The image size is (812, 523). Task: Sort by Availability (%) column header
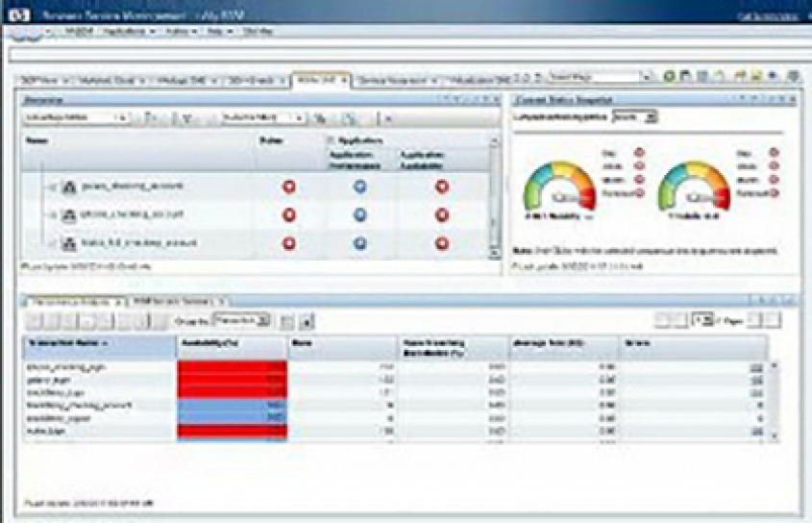point(232,348)
